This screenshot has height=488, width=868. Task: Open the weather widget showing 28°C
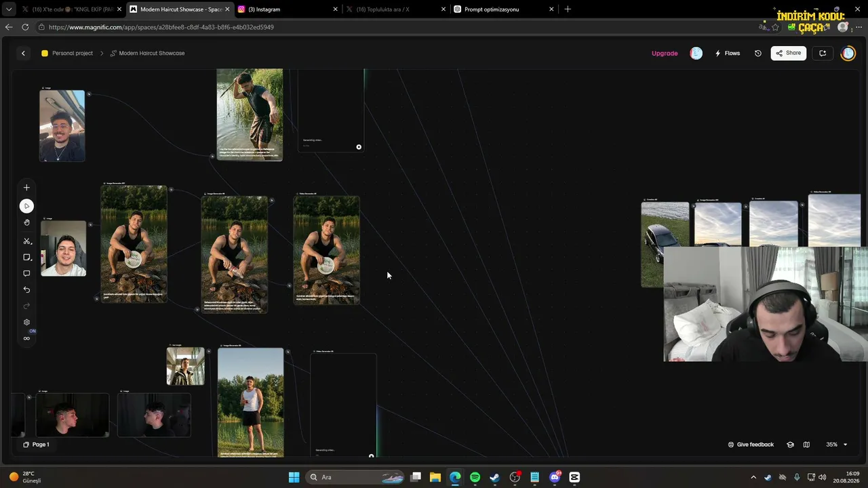tap(26, 477)
